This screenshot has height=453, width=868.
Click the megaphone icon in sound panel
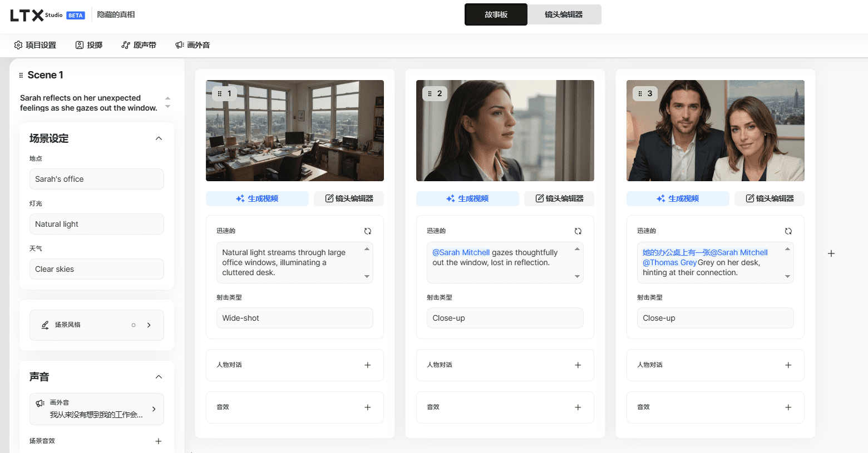coord(40,403)
